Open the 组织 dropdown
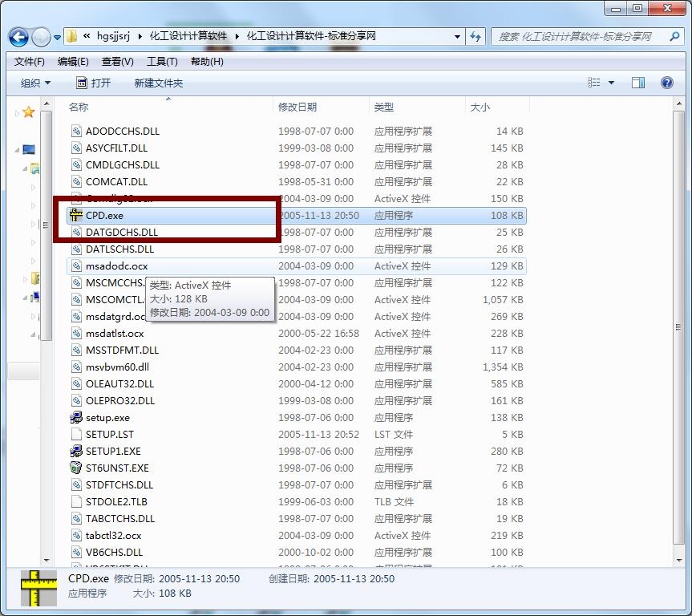The width and height of the screenshot is (692, 616). (x=35, y=83)
